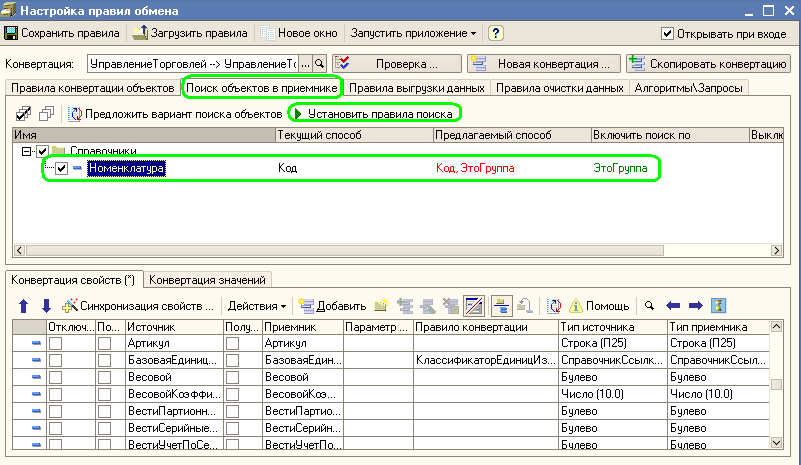Tick Полу... checkbox in ВестиПартионн... row
Screen dimensions: 801x465
click(x=232, y=411)
